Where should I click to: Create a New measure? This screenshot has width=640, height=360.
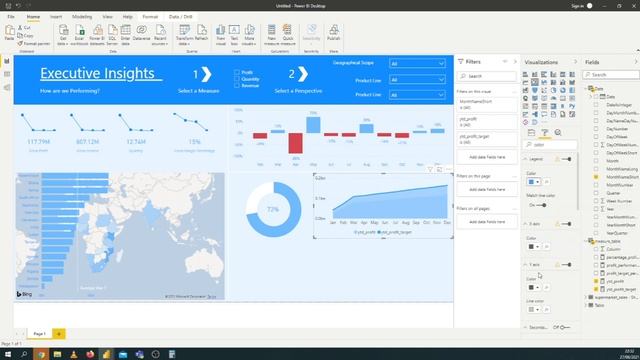coord(271,34)
